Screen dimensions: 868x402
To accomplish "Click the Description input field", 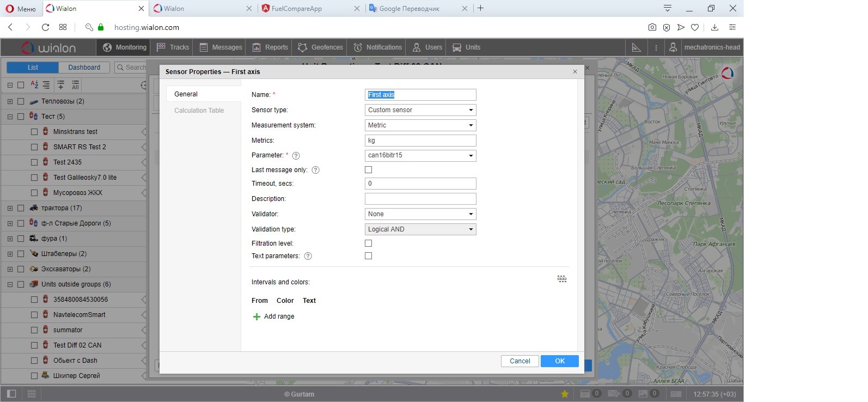I will [x=420, y=199].
